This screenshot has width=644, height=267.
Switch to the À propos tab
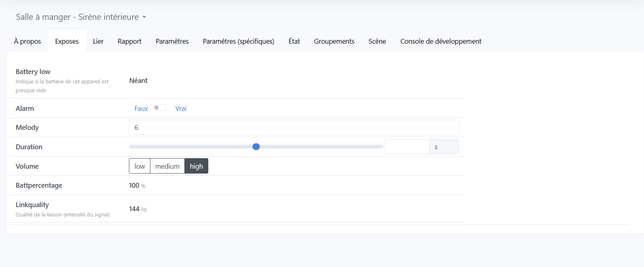(x=27, y=41)
